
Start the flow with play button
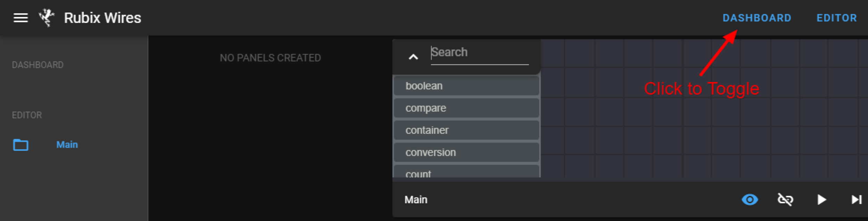821,199
